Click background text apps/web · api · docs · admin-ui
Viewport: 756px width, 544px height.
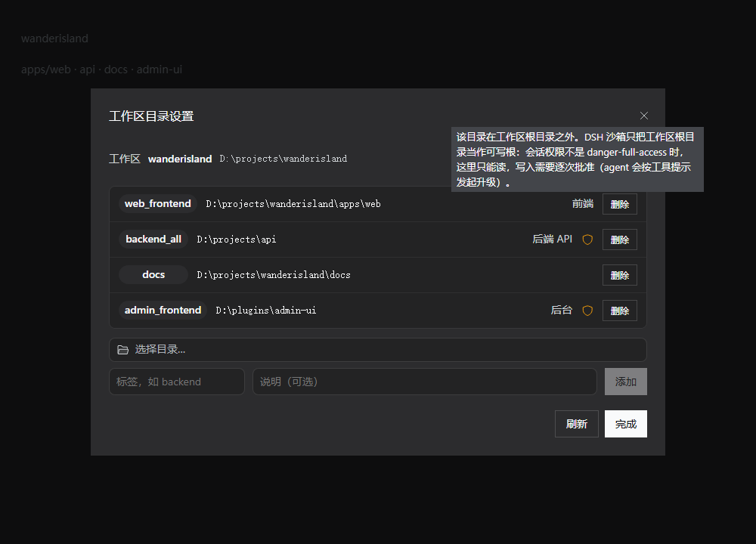(x=101, y=70)
